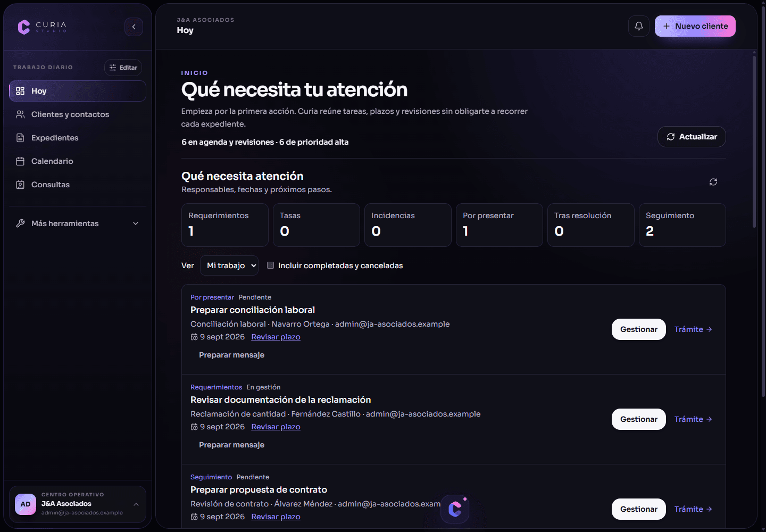
Task: Click Gestionar for Revisar documentación de la reclamación
Action: pos(639,419)
